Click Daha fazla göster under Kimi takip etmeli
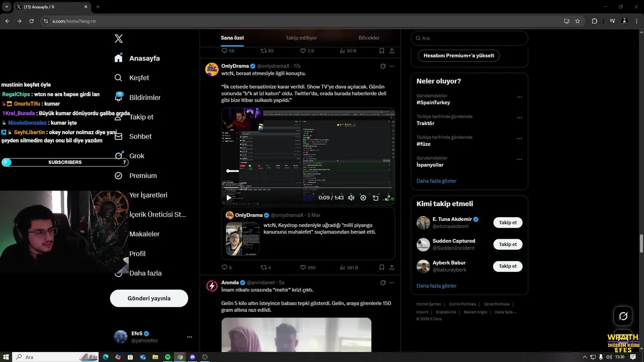 [436, 286]
